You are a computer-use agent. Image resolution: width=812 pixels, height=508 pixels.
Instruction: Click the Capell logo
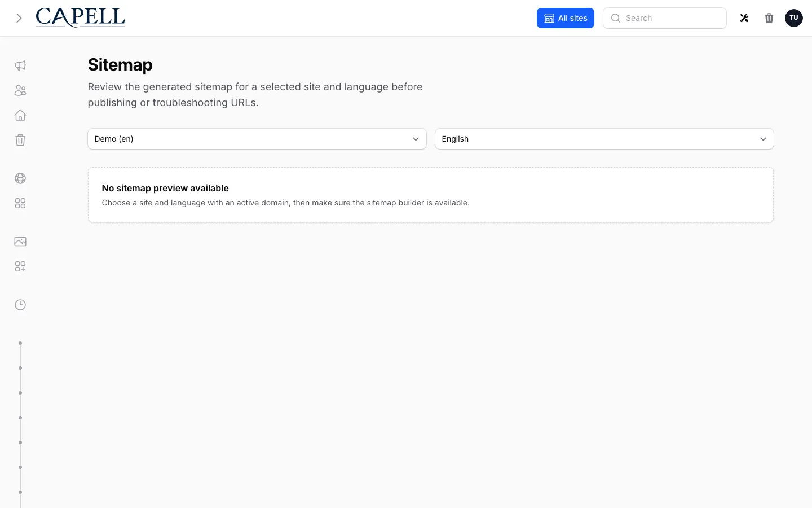[80, 17]
